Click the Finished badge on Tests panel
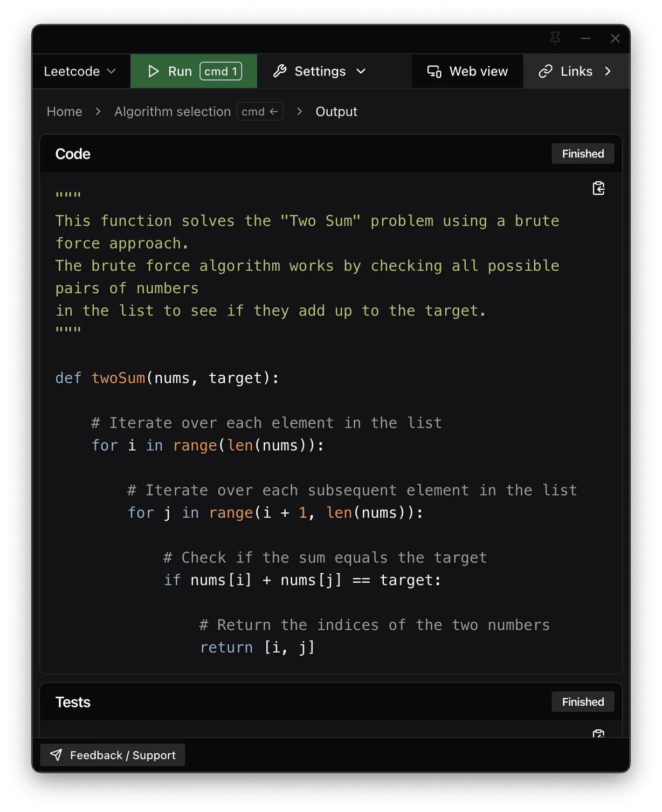Viewport: 662px width, 812px height. click(583, 701)
